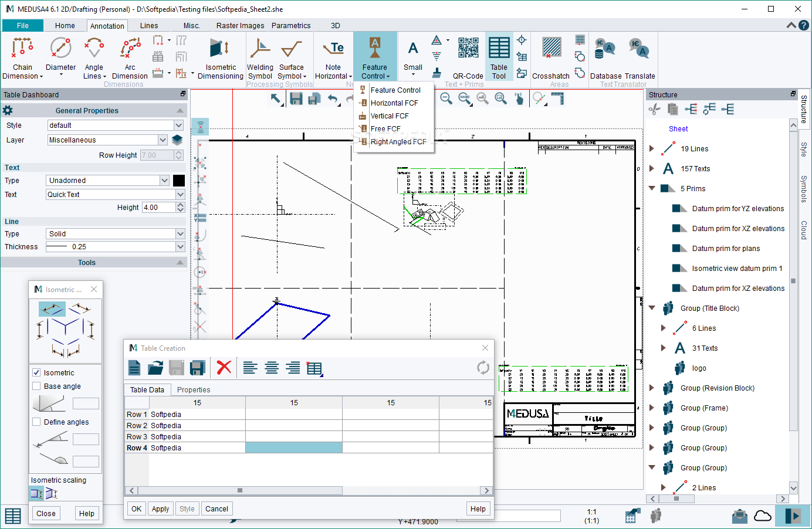Image resolution: width=812 pixels, height=529 pixels.
Task: Select the Crosshatch tool
Action: tap(551, 57)
